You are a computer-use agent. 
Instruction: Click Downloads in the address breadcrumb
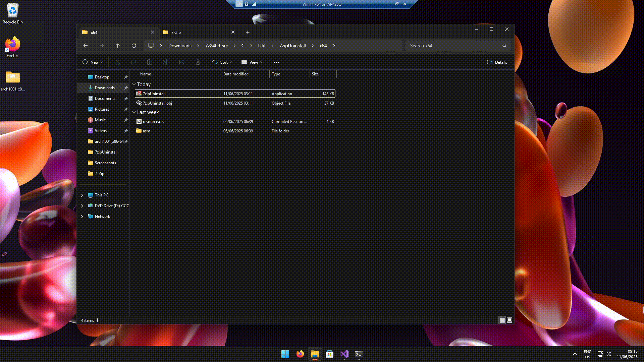[180, 46]
